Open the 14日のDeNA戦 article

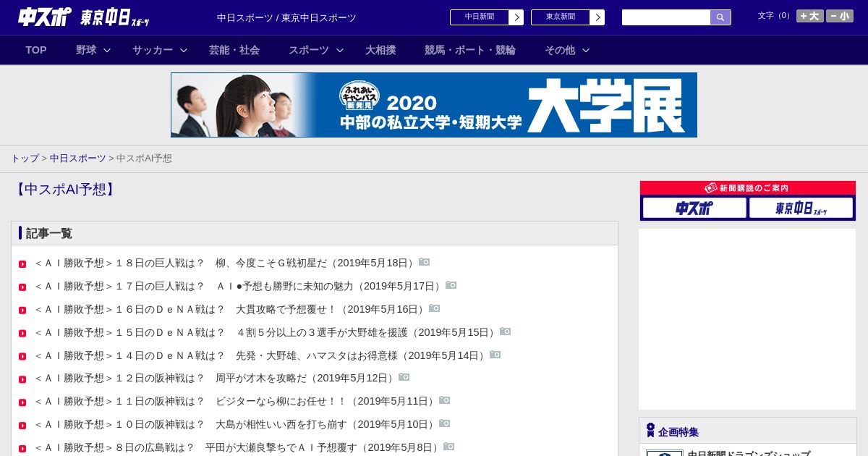(262, 355)
